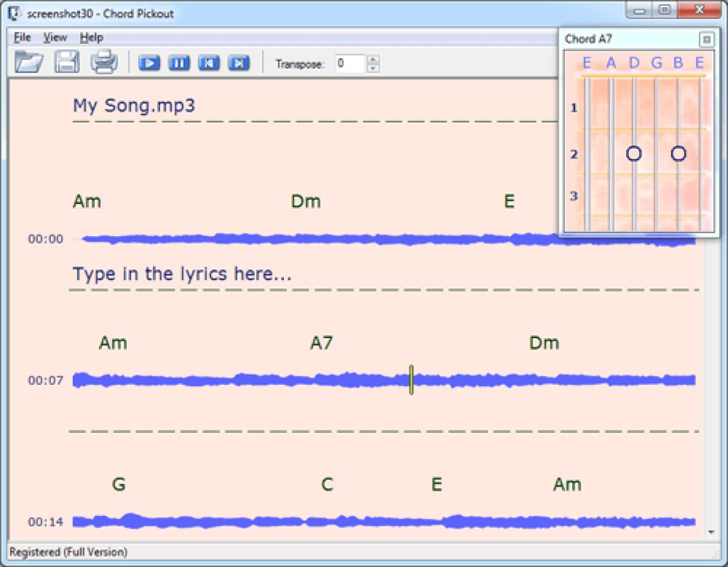This screenshot has width=728, height=567.
Task: Open the Help menu
Action: click(92, 37)
